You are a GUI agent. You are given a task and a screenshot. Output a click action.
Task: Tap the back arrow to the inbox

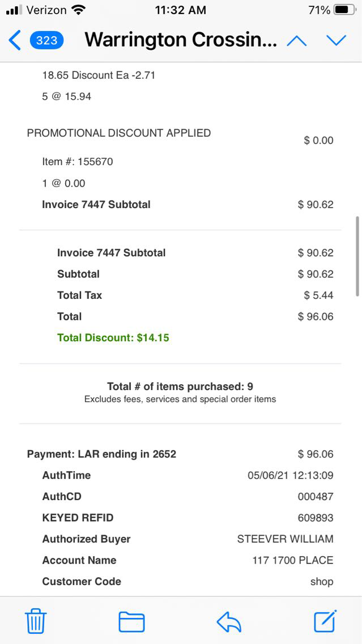[15, 40]
